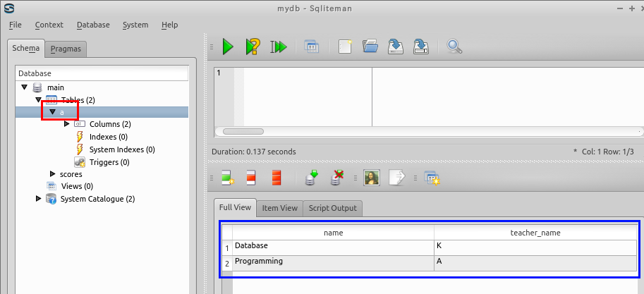This screenshot has height=294, width=644.
Task: Click the Tables (2) table icon
Action: tap(51, 99)
